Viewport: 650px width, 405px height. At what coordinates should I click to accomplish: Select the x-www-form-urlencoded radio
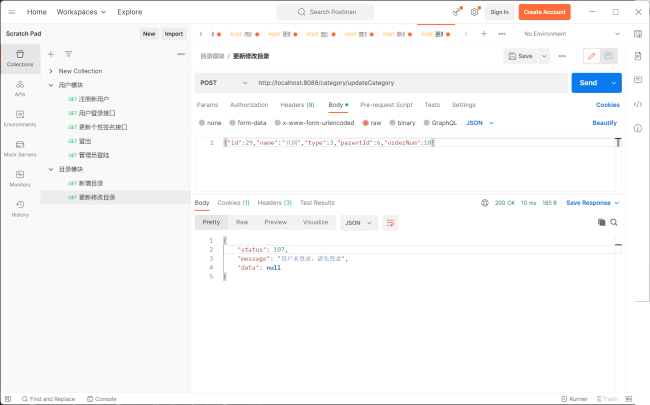277,123
